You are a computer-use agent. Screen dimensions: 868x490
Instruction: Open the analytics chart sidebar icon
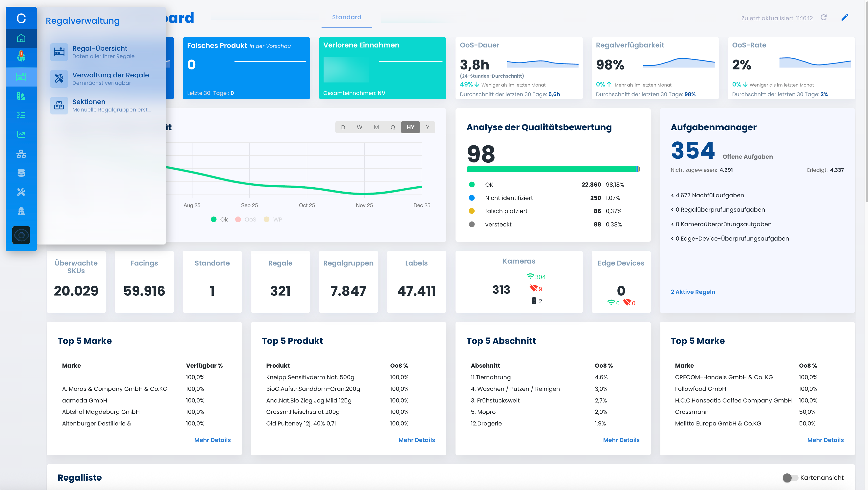click(21, 134)
